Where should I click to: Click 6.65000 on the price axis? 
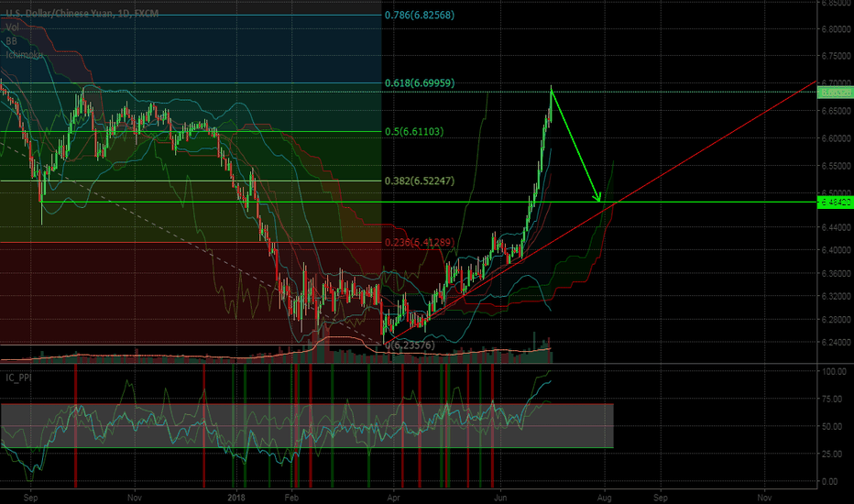pyautogui.click(x=836, y=111)
